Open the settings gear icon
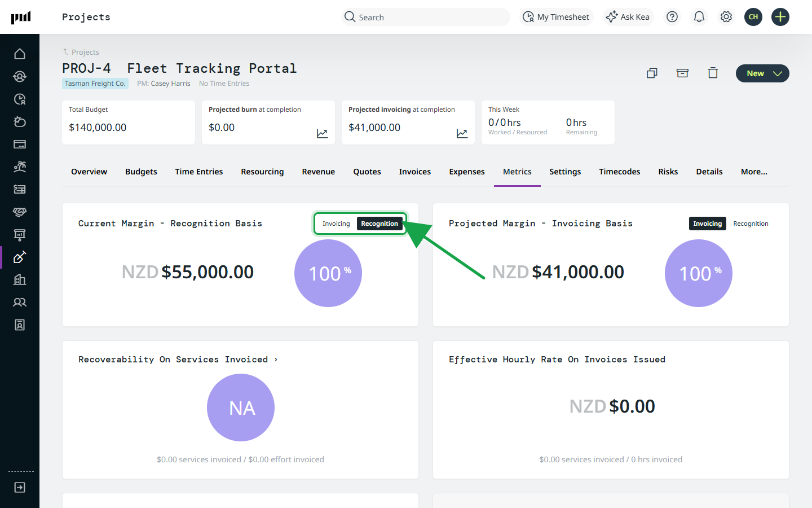Image resolution: width=812 pixels, height=508 pixels. point(726,17)
